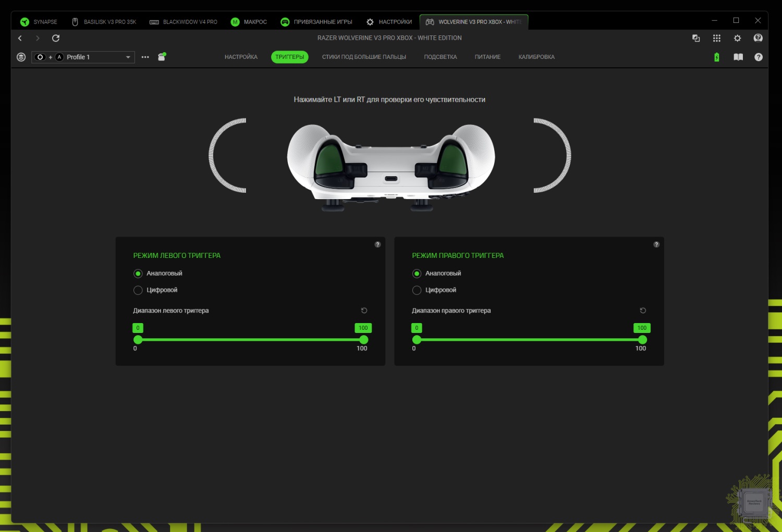Open the МАКРОС module tab
This screenshot has height=532, width=782.
(x=249, y=22)
